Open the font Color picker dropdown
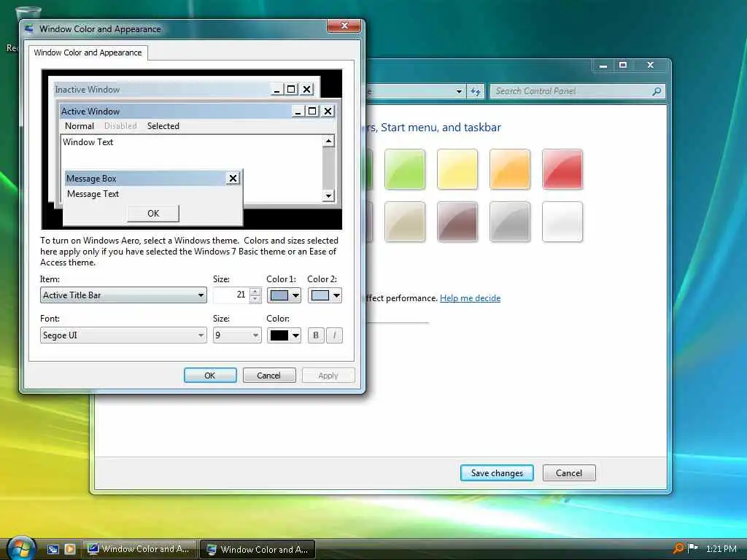 click(284, 335)
